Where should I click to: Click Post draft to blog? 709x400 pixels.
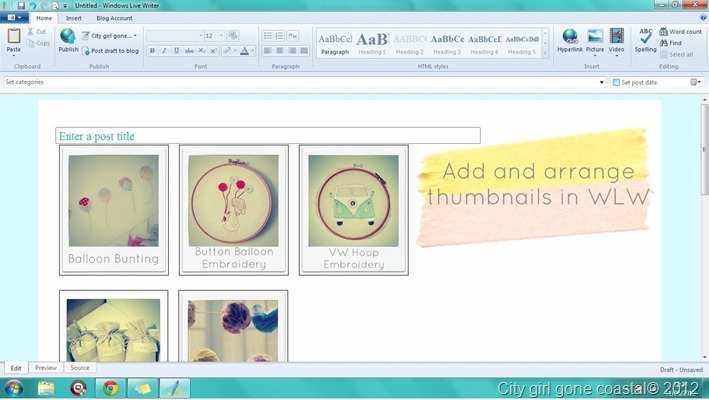click(110, 51)
